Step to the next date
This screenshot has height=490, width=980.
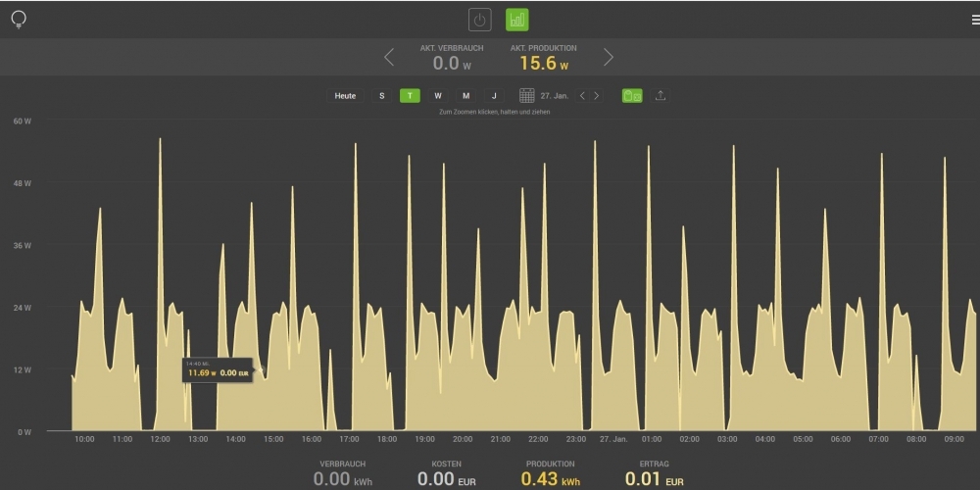pyautogui.click(x=597, y=96)
